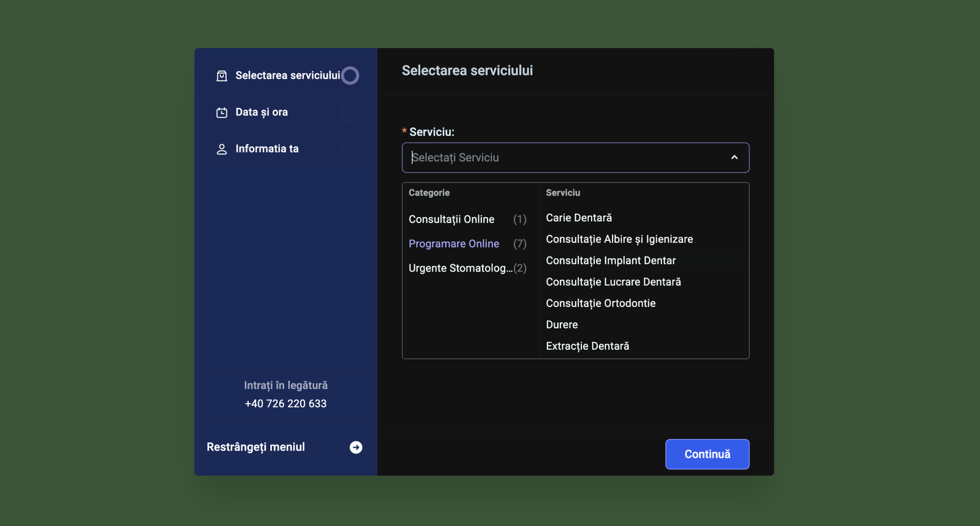980x526 pixels.
Task: Click the Serviciu column header in list
Action: (x=563, y=192)
